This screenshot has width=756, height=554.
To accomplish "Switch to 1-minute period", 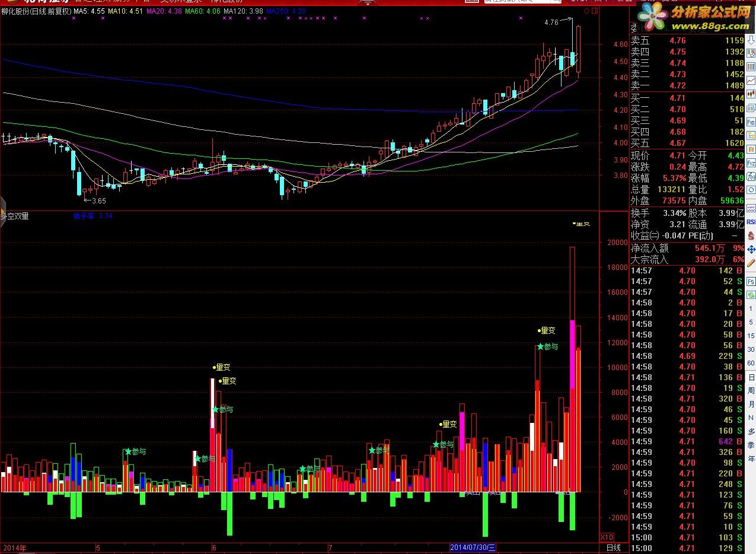I will tap(751, 309).
